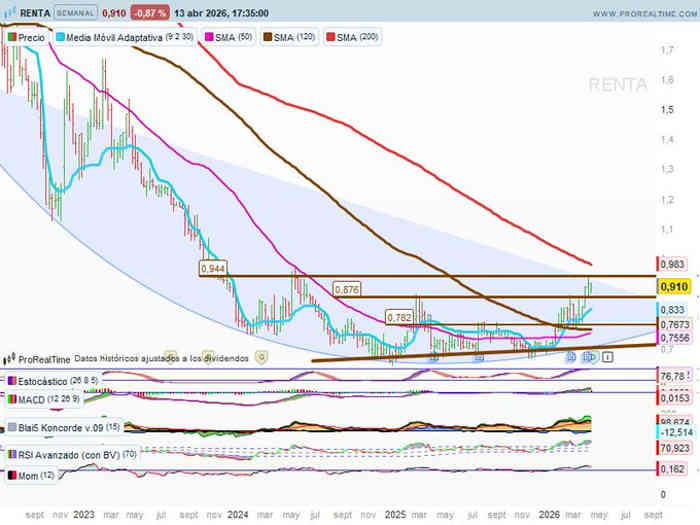This screenshot has width=700, height=525.
Task: Click the Precio legend color swatch
Action: 12,37
